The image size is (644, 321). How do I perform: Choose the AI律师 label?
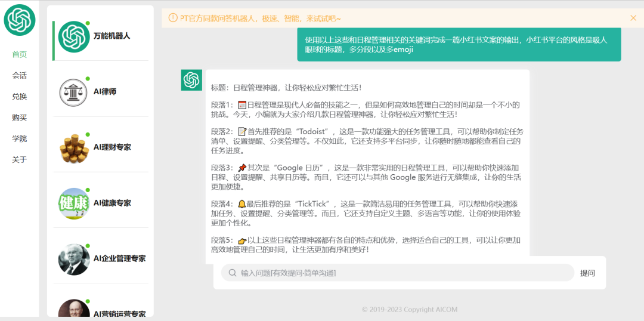(105, 92)
